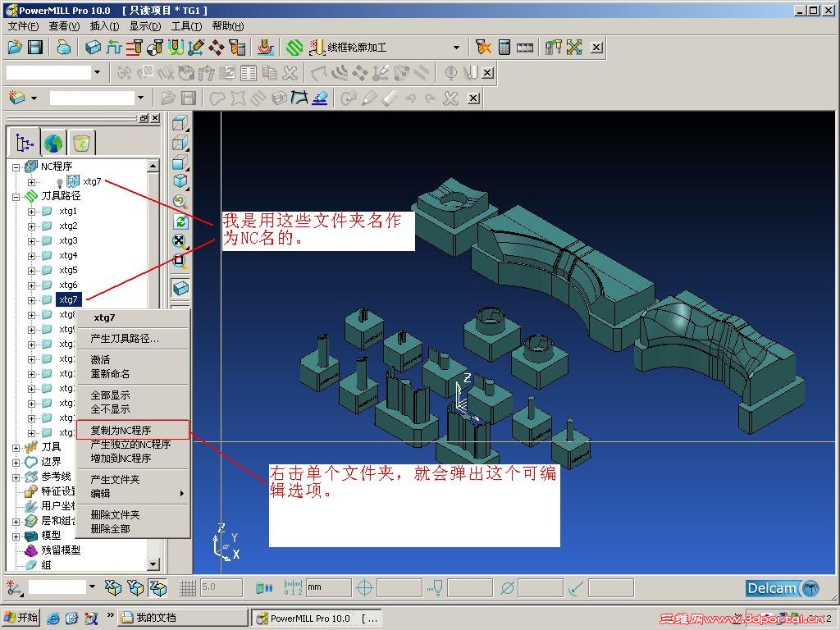
Task: Open the 文件(F) menu
Action: pos(23,26)
